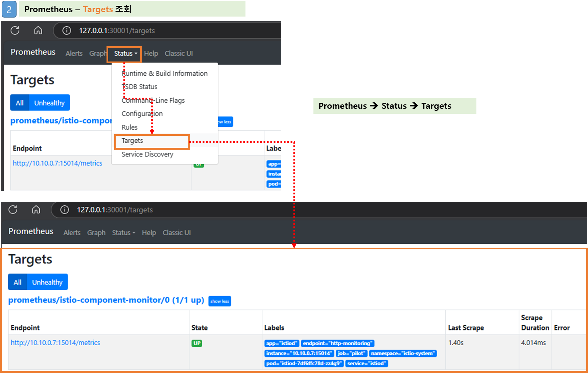Click Help in the upper navbar
Screen dimensions: 588x373
pyautogui.click(x=151, y=53)
